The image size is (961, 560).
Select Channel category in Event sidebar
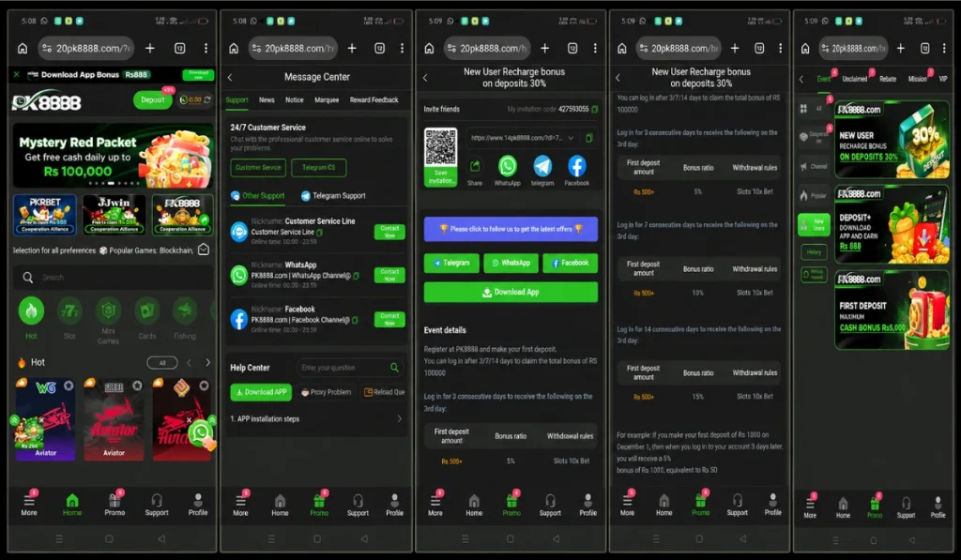tap(813, 166)
